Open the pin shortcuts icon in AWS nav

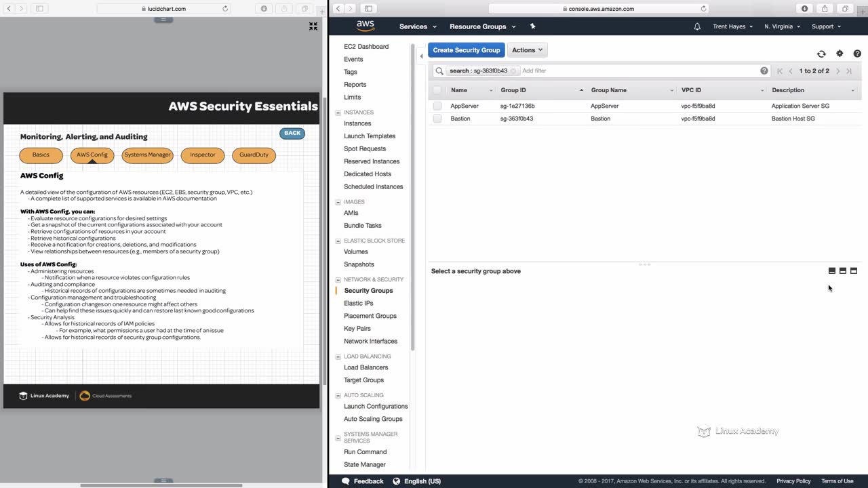532,26
